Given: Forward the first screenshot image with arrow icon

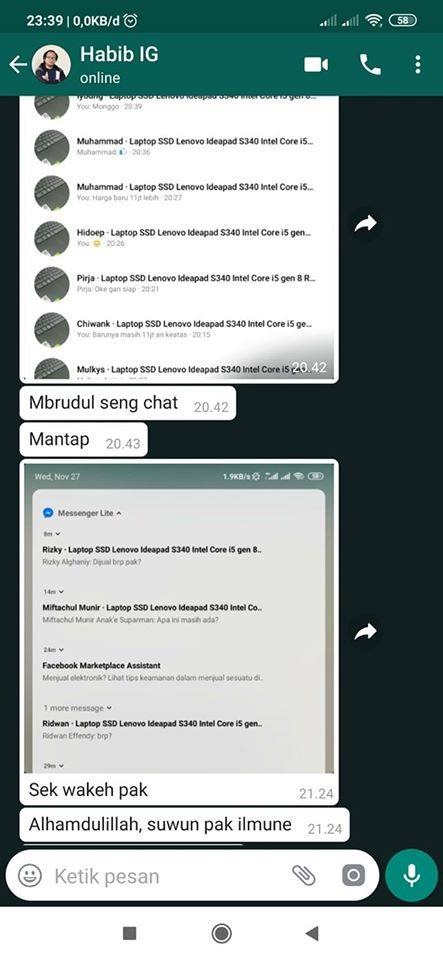Looking at the screenshot, I should pos(365,224).
